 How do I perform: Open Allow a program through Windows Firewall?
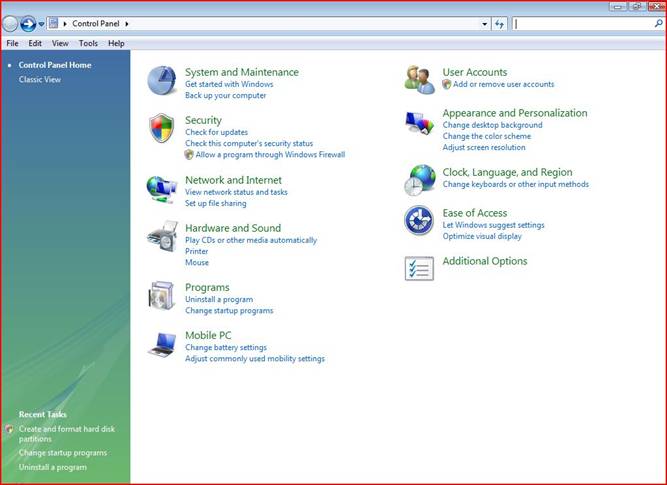tap(270, 155)
